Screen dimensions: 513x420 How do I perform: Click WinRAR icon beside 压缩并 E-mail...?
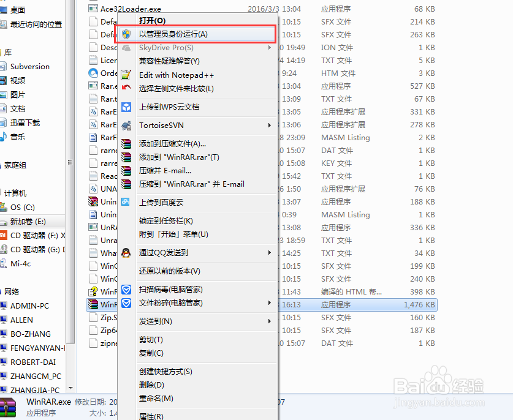[x=126, y=171]
